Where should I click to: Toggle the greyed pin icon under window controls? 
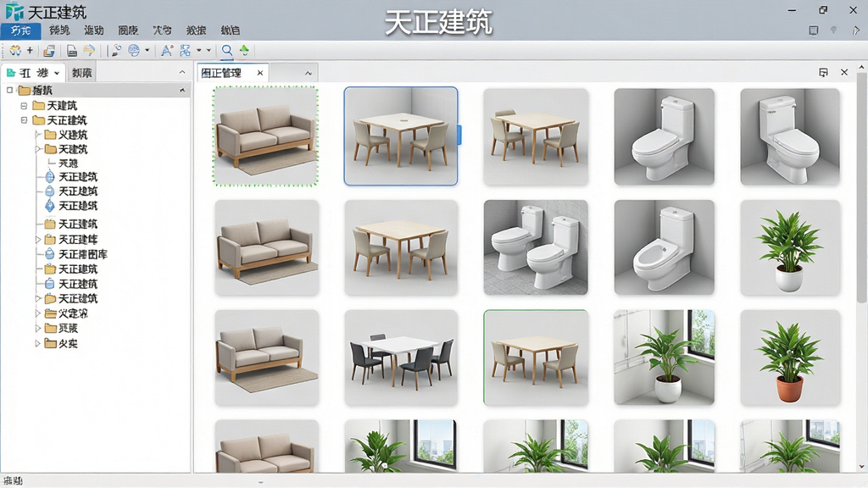[x=834, y=30]
